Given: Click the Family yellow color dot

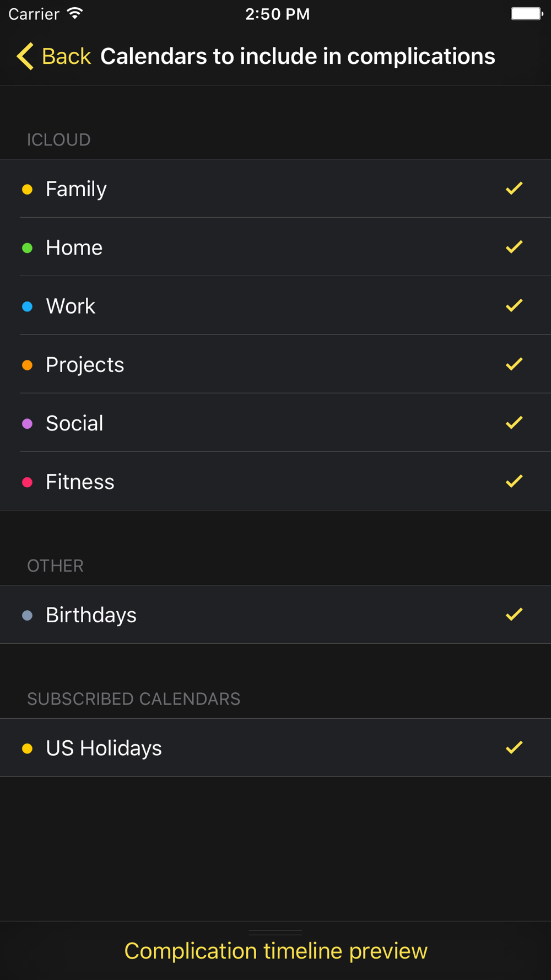Looking at the screenshot, I should click(x=27, y=190).
